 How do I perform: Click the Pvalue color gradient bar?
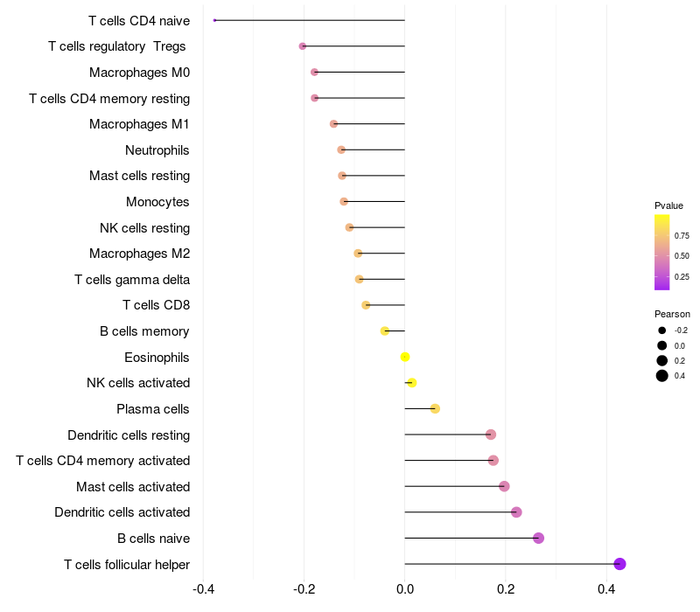(x=662, y=252)
